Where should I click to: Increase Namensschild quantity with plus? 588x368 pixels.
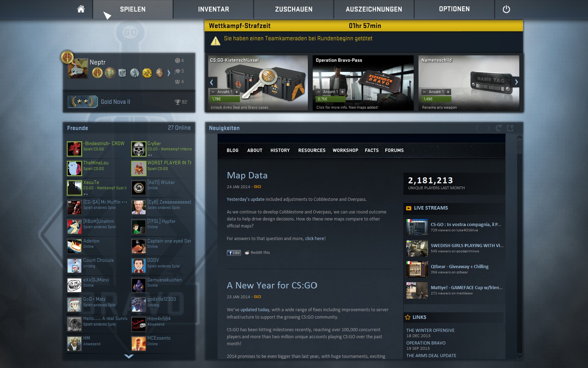[448, 92]
